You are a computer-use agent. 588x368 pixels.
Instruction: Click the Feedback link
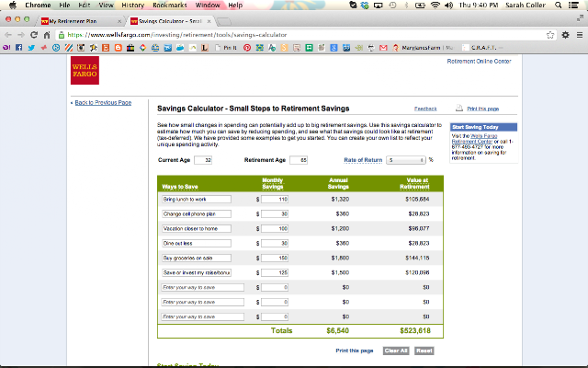425,109
